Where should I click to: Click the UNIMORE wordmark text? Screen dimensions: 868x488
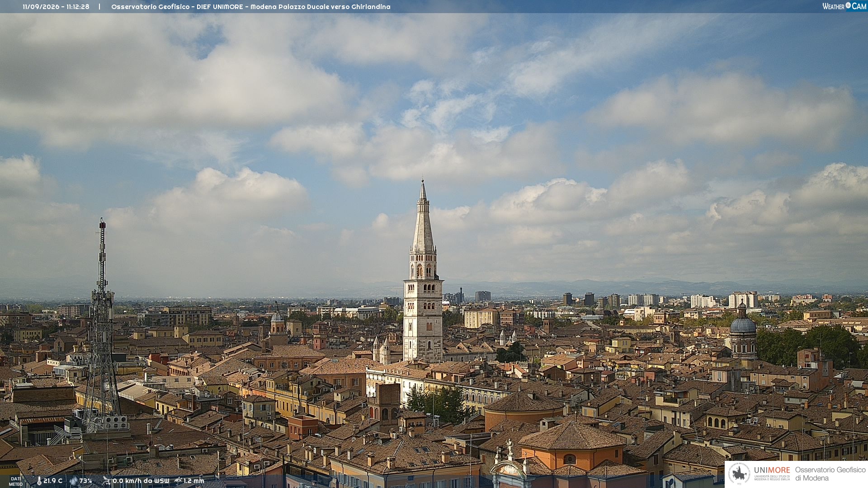(x=772, y=470)
